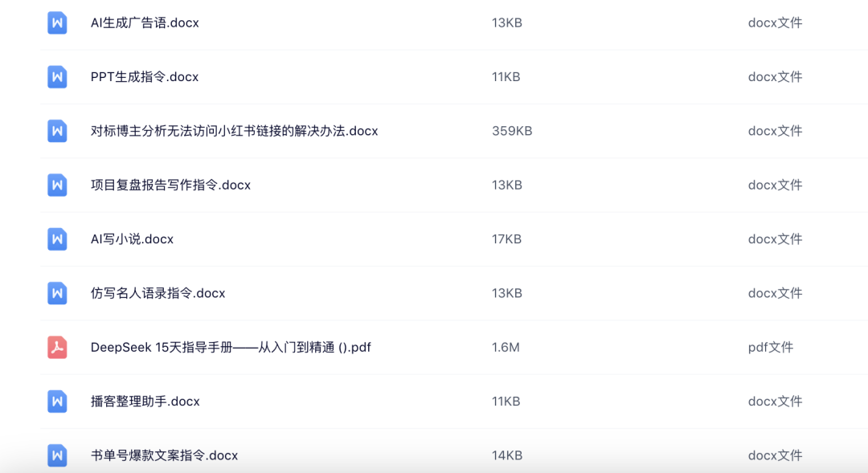The image size is (868, 473).
Task: Click docx文件 type in 对标博主分析 row
Action: [x=775, y=131]
